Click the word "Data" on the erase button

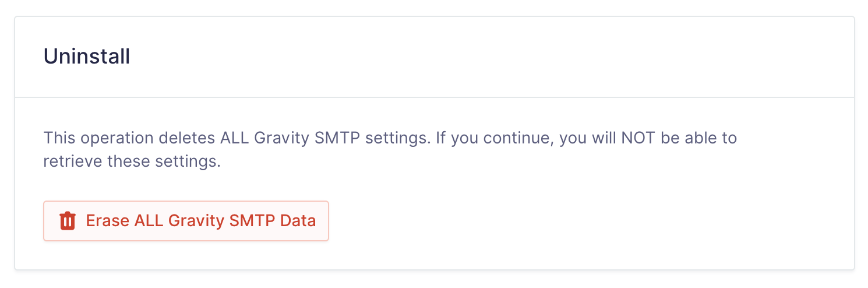point(298,221)
